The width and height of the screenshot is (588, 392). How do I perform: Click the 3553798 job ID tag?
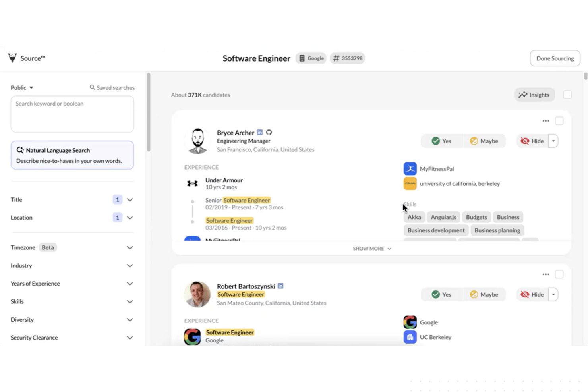pyautogui.click(x=348, y=58)
